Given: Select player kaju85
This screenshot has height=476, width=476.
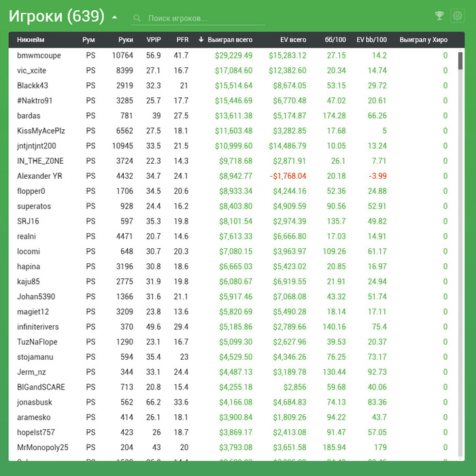Looking at the screenshot, I should [x=29, y=282].
